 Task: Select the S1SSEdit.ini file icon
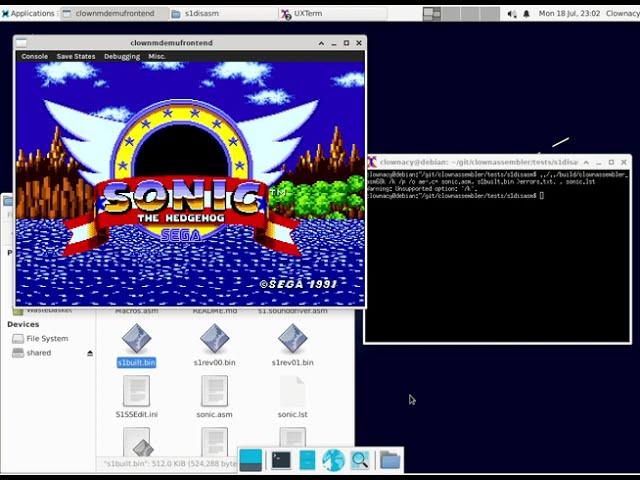click(136, 391)
